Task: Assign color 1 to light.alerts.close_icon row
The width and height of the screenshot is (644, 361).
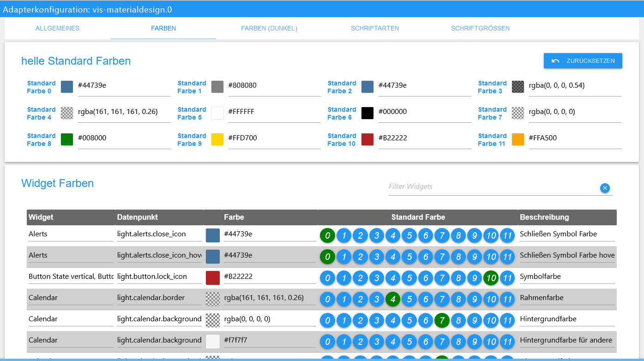Action: pyautogui.click(x=344, y=236)
